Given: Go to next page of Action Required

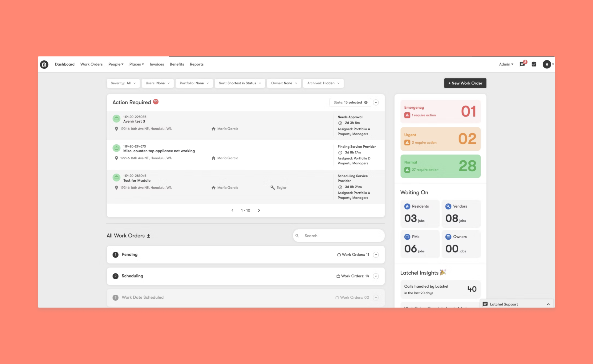Looking at the screenshot, I should pos(259,210).
